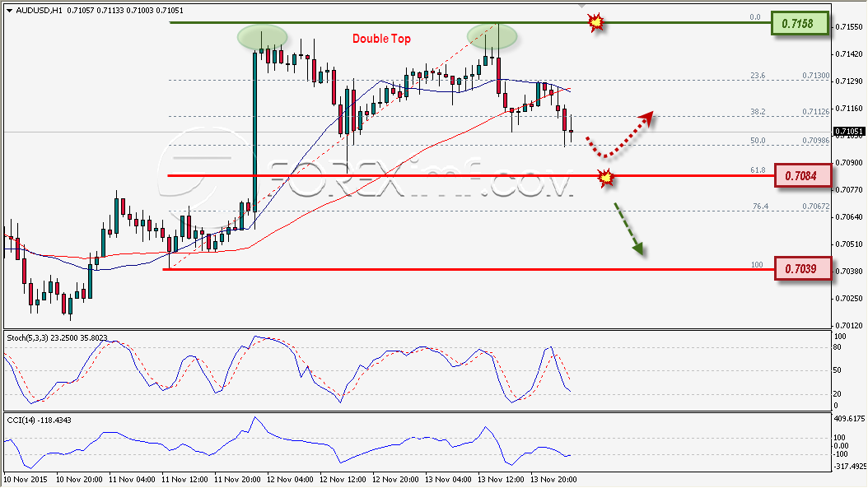Click the green 0.7158 resistance price box
Screen dimensions: 868x488
point(800,24)
